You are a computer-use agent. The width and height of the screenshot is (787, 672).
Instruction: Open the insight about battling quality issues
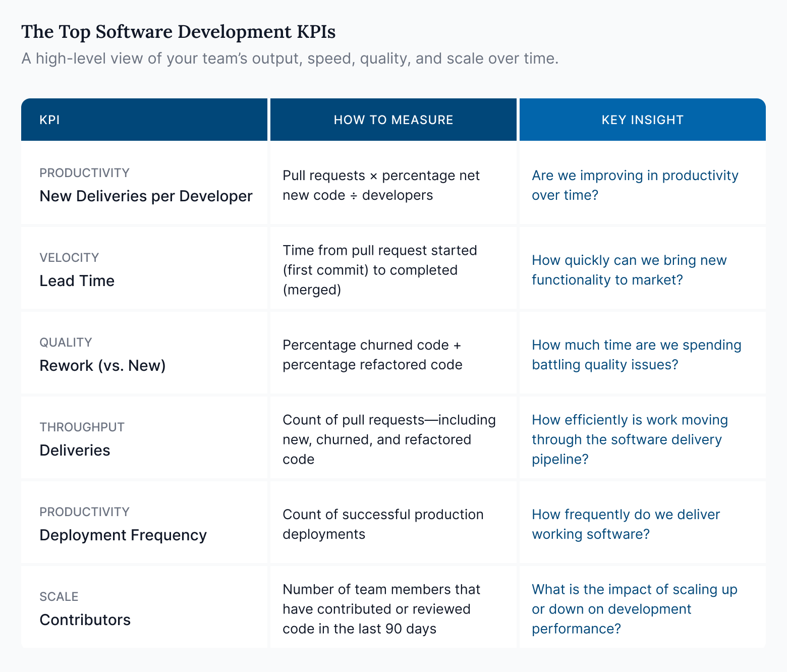pos(636,355)
